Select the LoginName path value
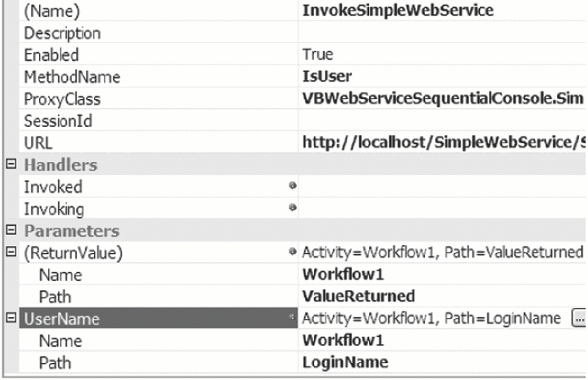 pos(345,362)
